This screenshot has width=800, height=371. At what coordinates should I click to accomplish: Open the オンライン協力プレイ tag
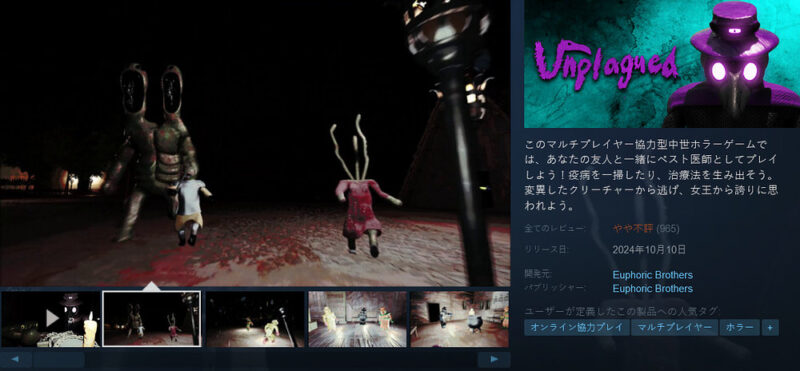[577, 327]
